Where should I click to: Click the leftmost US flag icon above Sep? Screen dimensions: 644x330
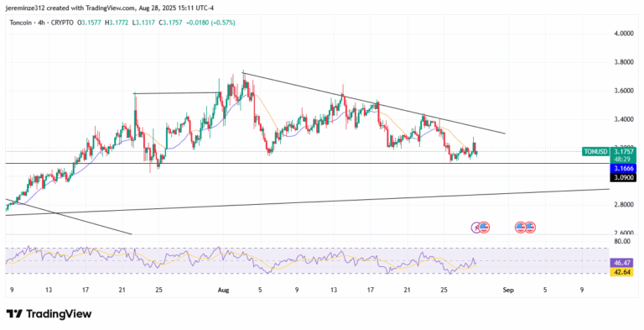pyautogui.click(x=521, y=227)
